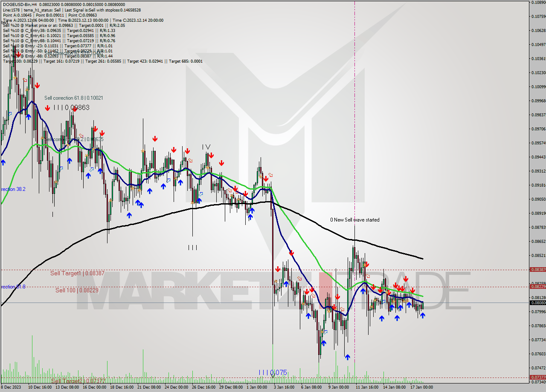Click the 0.07996 price axis value
Viewport: 546px width, 392px height.
pyautogui.click(x=538, y=311)
